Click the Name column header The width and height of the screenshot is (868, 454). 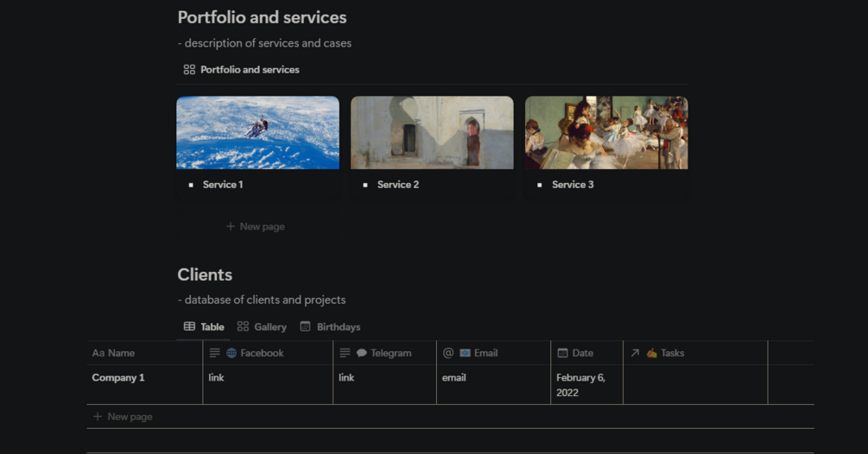pos(121,353)
